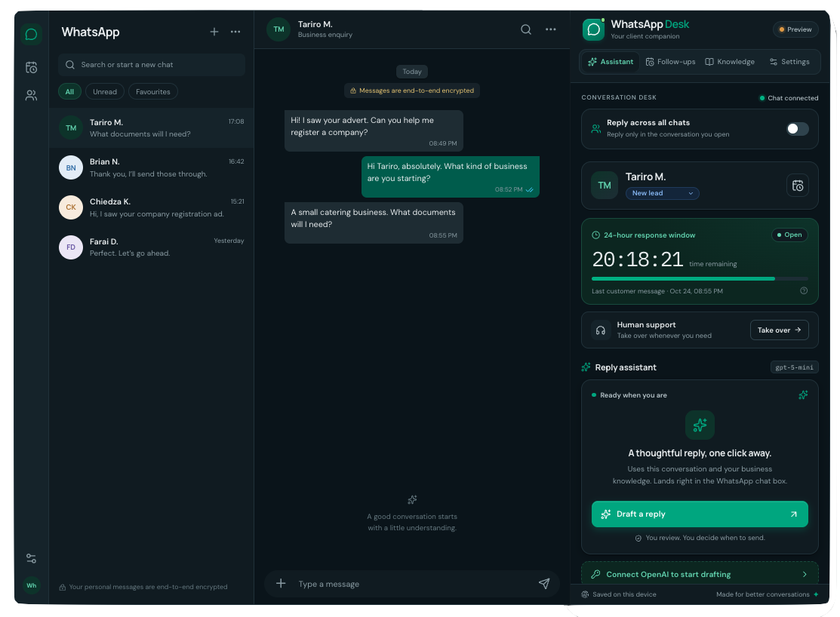Click the 20:18:21 countdown timer
Image resolution: width=840 pixels, height=617 pixels.
(638, 259)
